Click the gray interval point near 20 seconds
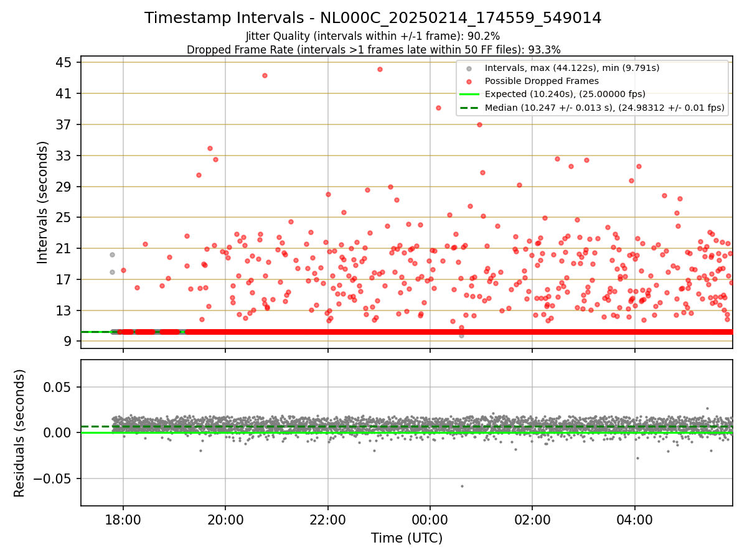Viewport: 747px width, 560px height. tap(112, 254)
